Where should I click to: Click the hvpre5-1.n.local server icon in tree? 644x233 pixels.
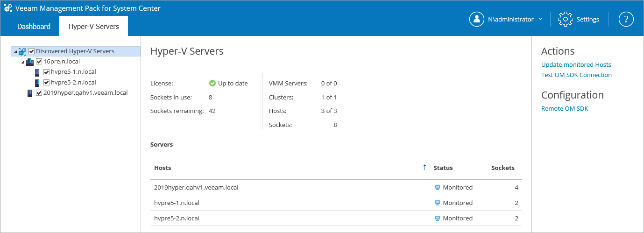(37, 72)
